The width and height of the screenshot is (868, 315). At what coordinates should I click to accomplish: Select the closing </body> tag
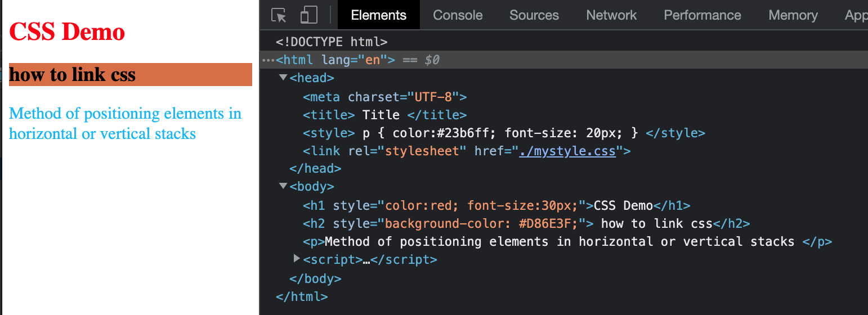[315, 278]
